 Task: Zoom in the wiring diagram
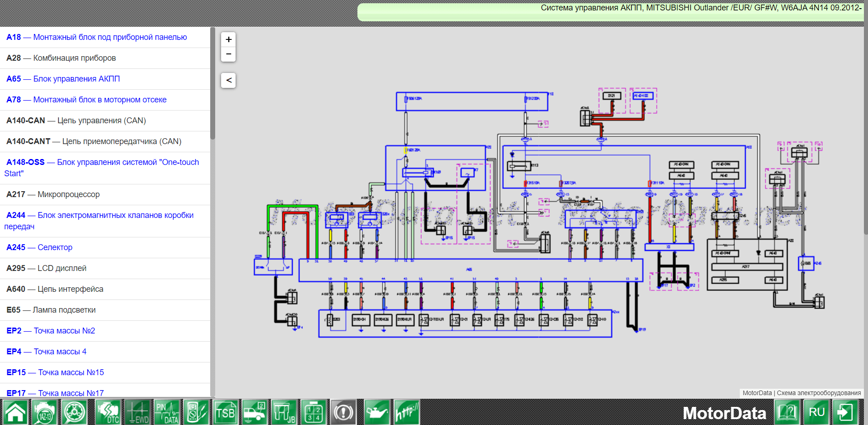point(229,39)
